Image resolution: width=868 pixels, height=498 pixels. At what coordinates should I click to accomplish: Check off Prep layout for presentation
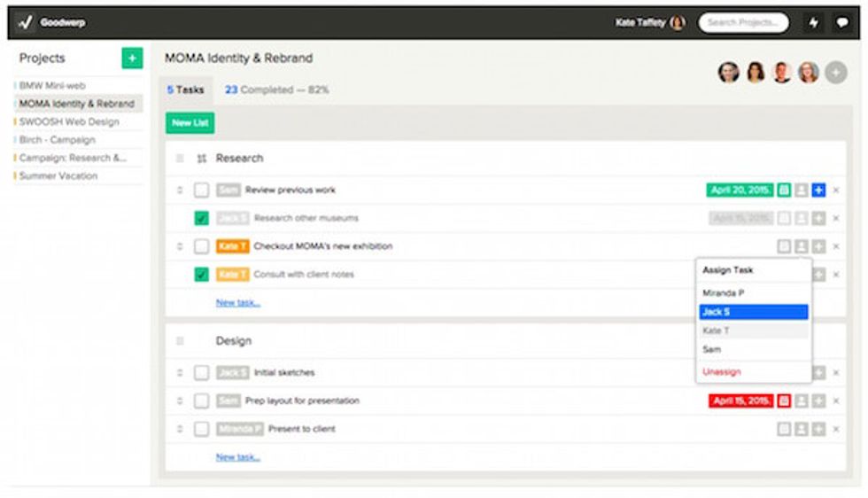[202, 401]
